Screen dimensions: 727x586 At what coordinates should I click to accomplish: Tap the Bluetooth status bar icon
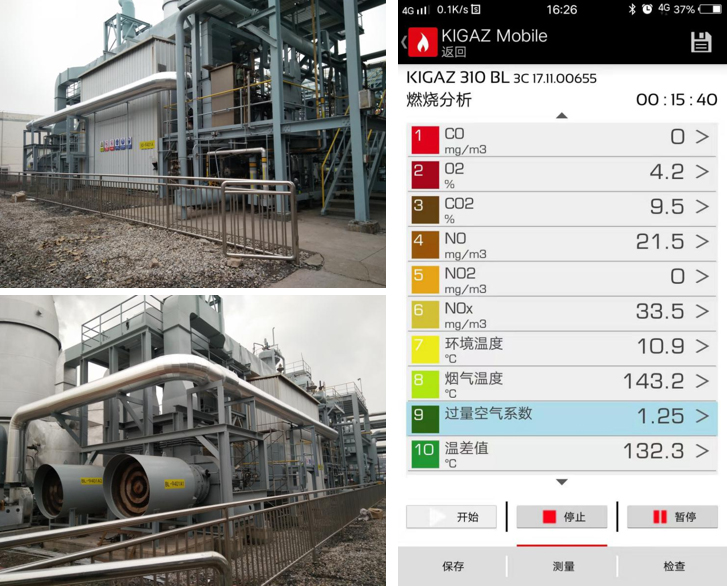632,9
